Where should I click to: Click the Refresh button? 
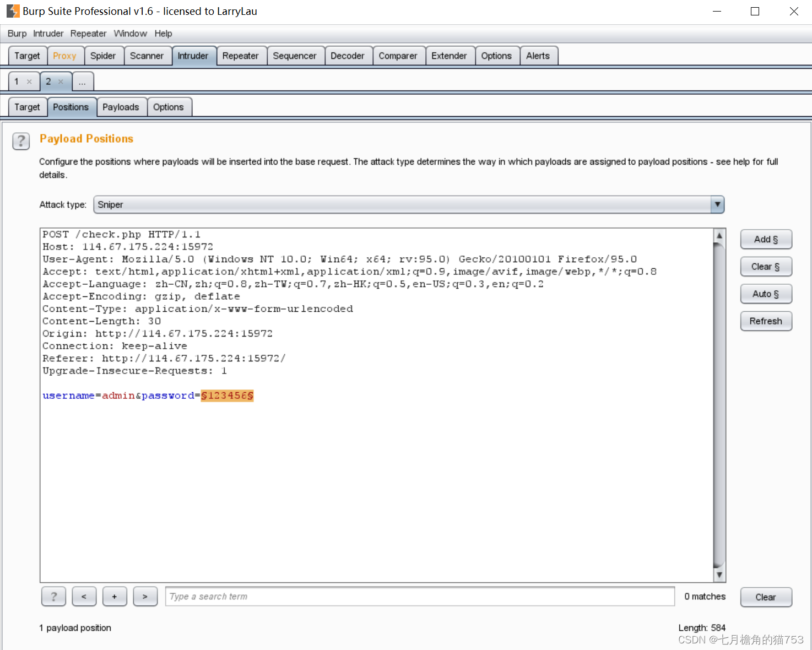pos(766,321)
